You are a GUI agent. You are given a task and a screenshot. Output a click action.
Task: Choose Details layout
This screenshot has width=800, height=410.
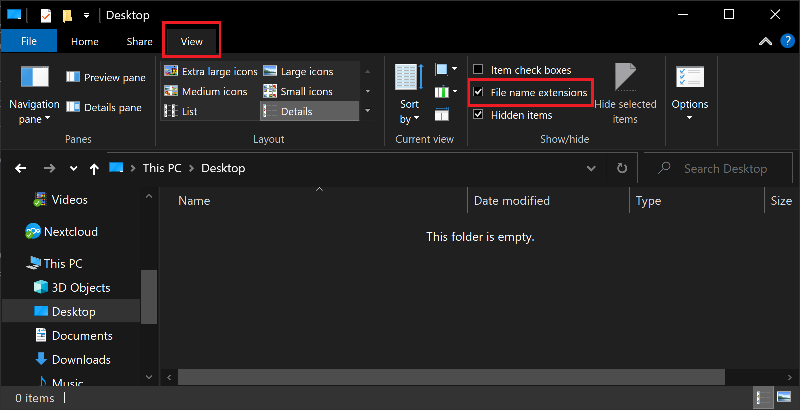[309, 111]
